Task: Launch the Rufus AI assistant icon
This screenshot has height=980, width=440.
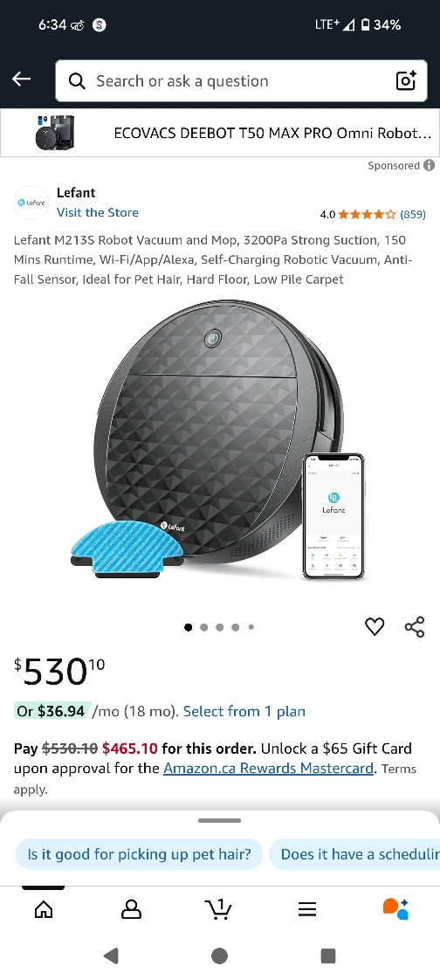Action: pyautogui.click(x=395, y=908)
